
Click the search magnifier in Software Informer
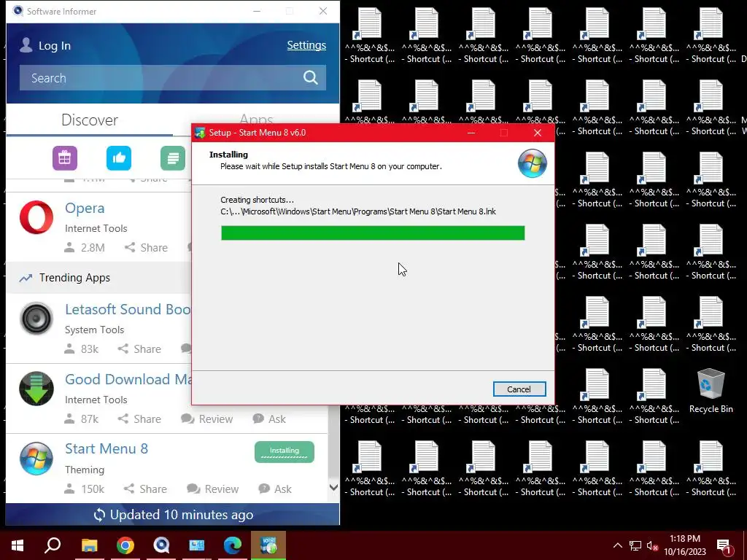click(x=311, y=77)
